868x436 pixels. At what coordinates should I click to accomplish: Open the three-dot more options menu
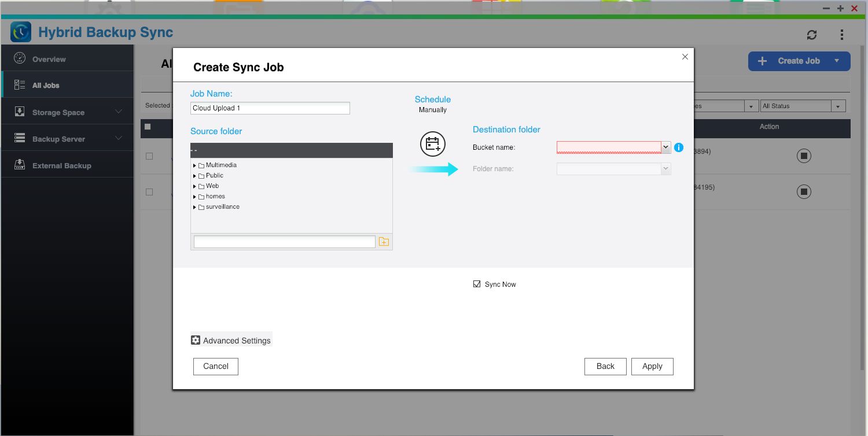(842, 35)
